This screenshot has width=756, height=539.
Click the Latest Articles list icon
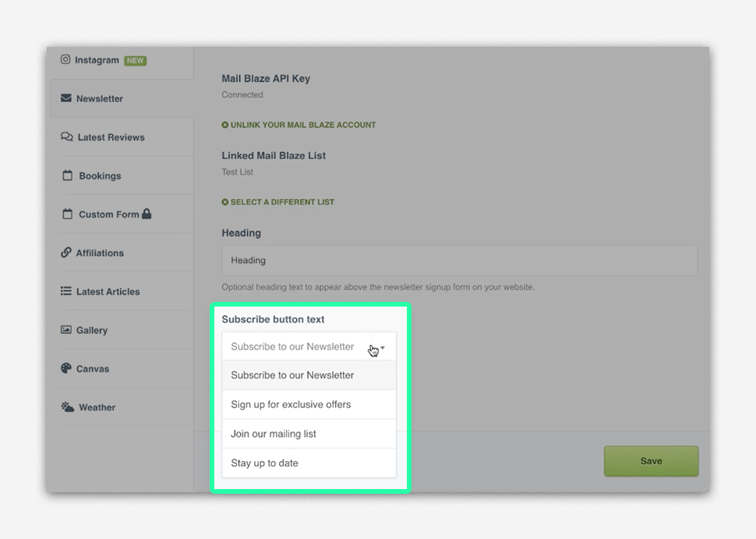point(66,291)
